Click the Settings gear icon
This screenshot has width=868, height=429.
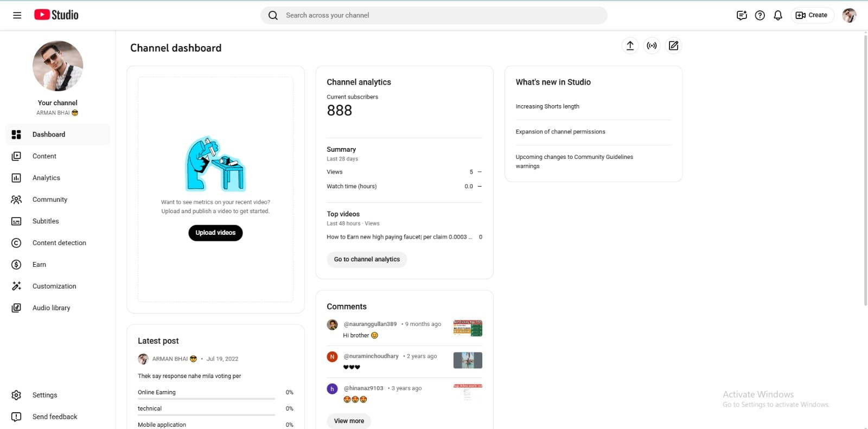coord(16,395)
